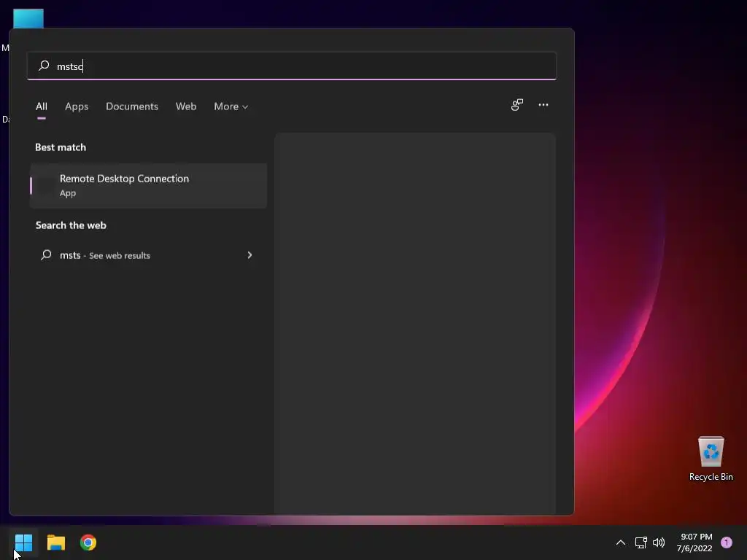Select the Recycle Bin desktop icon
The image size is (747, 560).
click(711, 458)
